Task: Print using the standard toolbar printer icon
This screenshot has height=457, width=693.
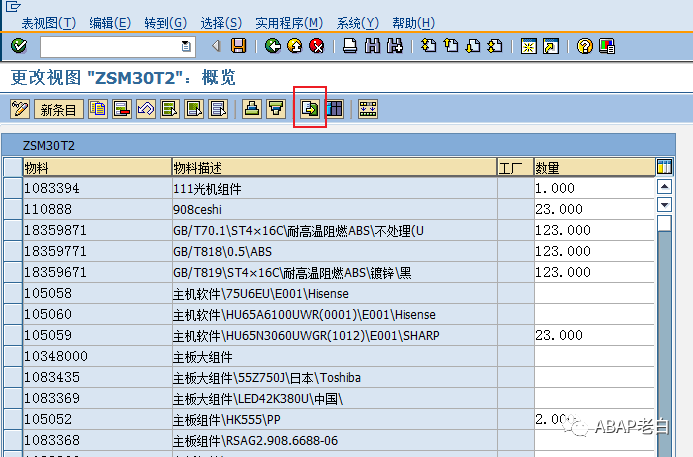Action: (350, 46)
